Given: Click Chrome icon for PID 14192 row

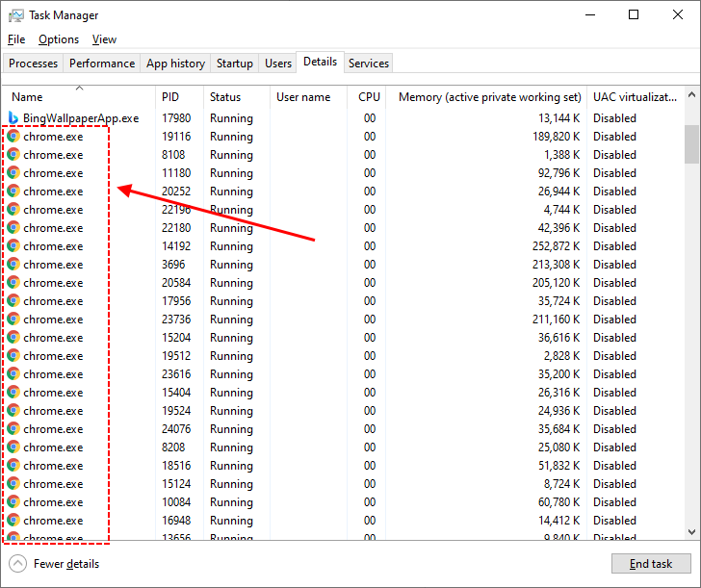Looking at the screenshot, I should (13, 246).
